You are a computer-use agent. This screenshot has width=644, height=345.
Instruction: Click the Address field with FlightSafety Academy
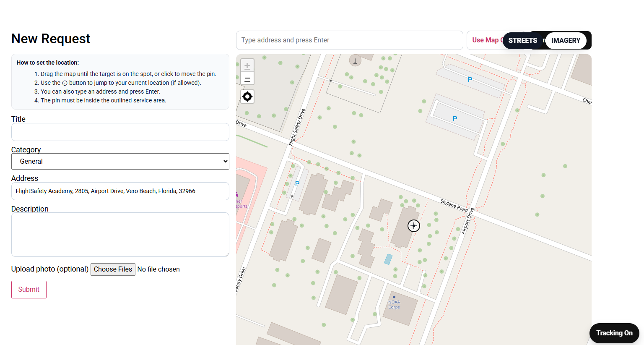click(120, 191)
